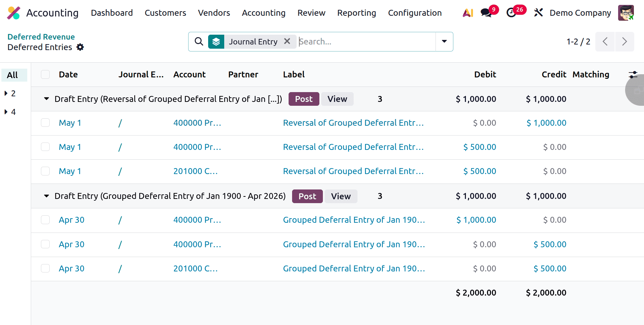Switch to the Configuration menu
Viewport: 644px width, 325px height.
click(x=415, y=13)
